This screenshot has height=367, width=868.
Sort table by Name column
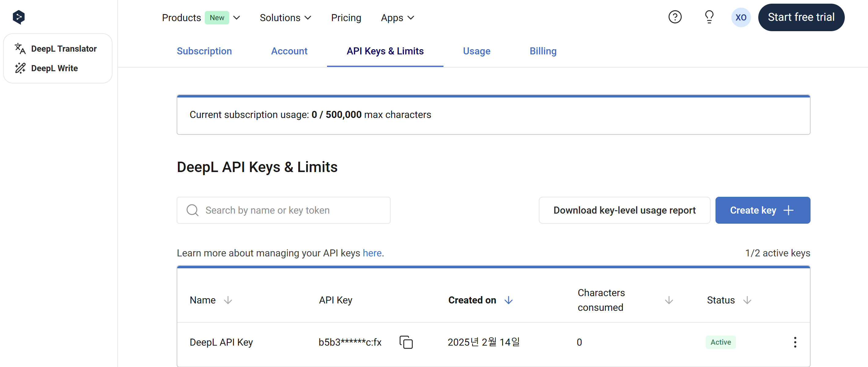click(x=228, y=300)
